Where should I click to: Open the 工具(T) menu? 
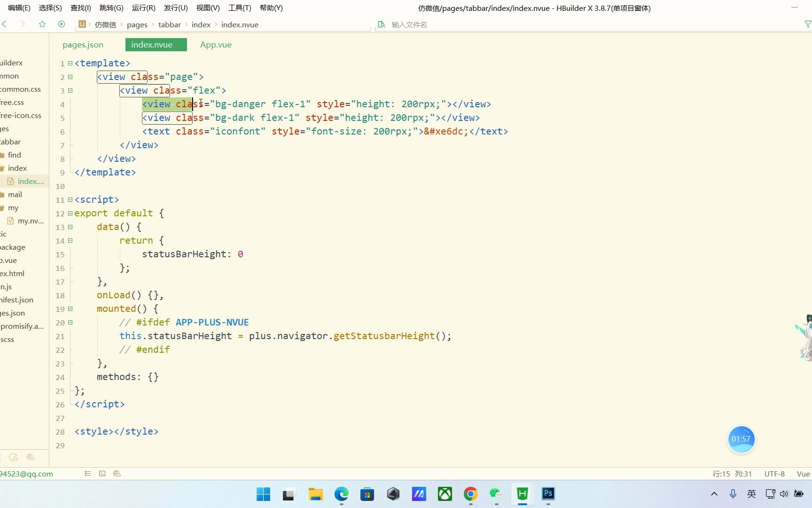coord(240,8)
